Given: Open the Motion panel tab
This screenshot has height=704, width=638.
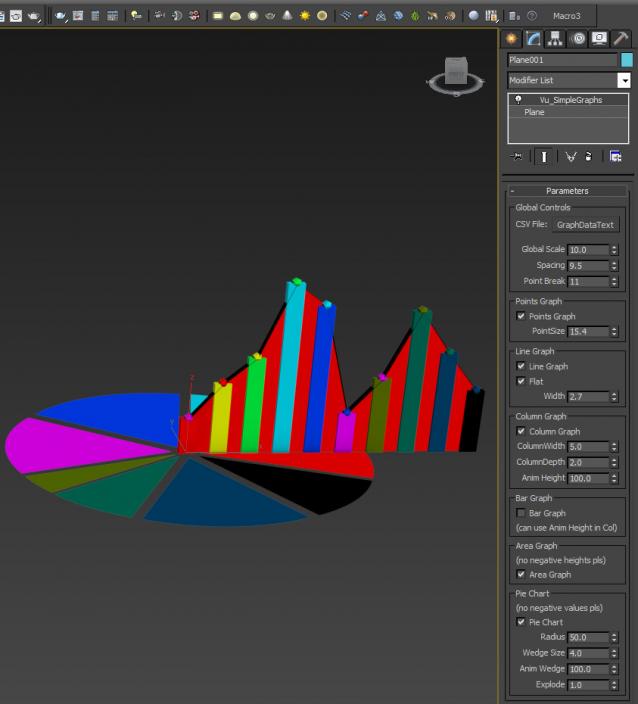Looking at the screenshot, I should point(578,38).
